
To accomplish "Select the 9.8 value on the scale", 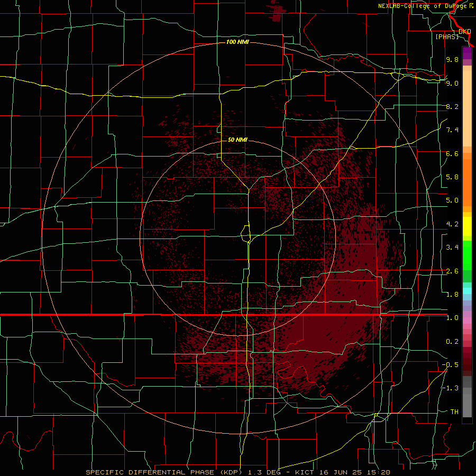I will click(x=452, y=59).
